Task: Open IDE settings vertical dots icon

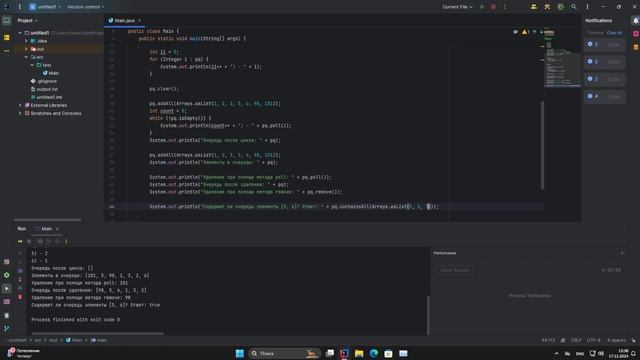Action: 587,7
